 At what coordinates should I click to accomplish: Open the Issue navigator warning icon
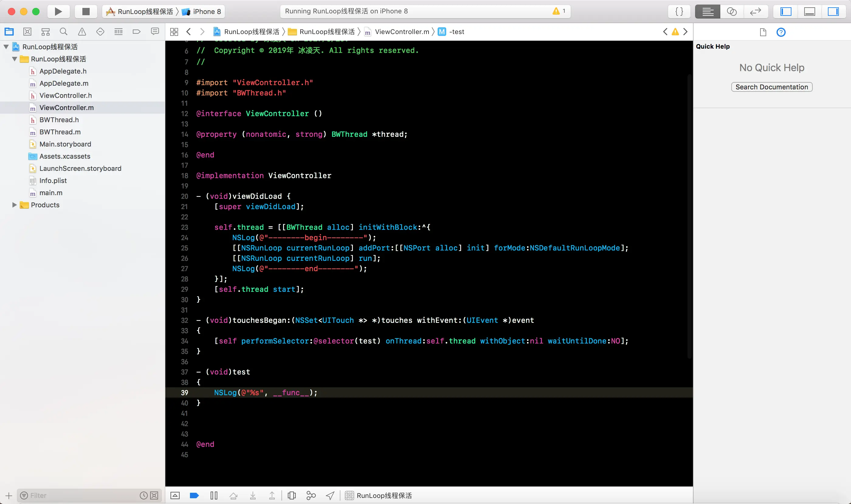pyautogui.click(x=82, y=32)
